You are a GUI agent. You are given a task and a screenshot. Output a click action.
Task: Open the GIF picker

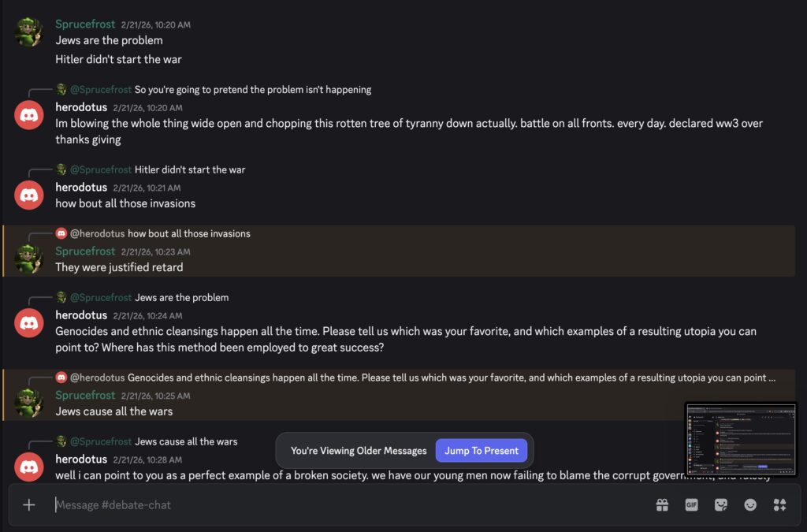(691, 505)
